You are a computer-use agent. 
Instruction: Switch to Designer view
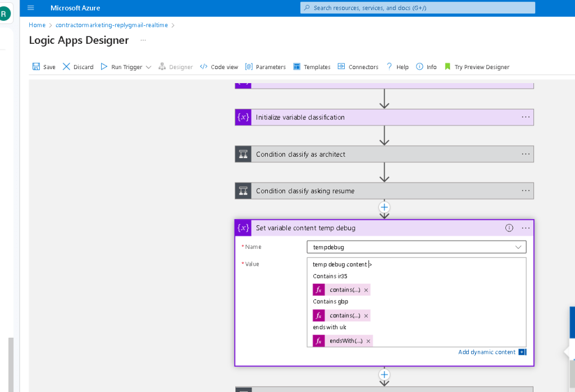tap(176, 67)
